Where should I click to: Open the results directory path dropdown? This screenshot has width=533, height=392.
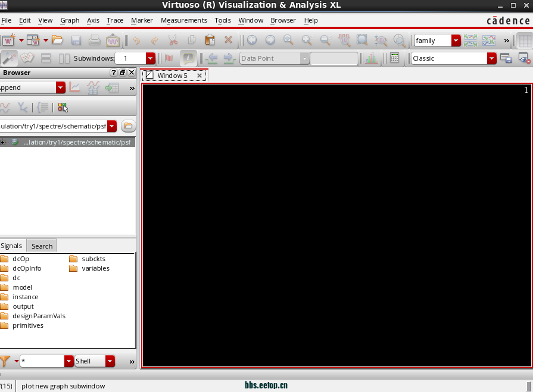112,126
